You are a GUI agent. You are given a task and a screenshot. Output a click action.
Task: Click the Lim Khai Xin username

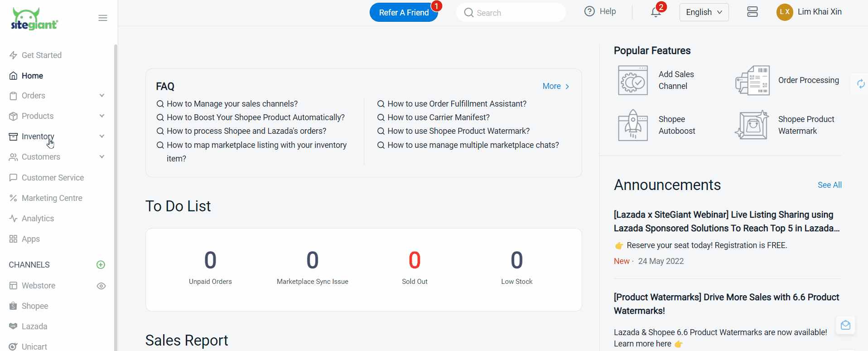click(x=820, y=12)
